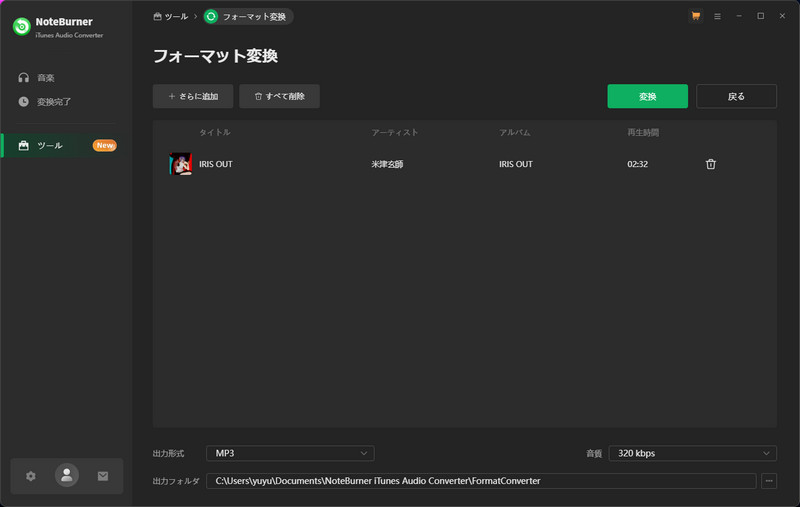This screenshot has width=800, height=507.
Task: Select フォーマット変換 breadcrumb label
Action: pos(254,16)
